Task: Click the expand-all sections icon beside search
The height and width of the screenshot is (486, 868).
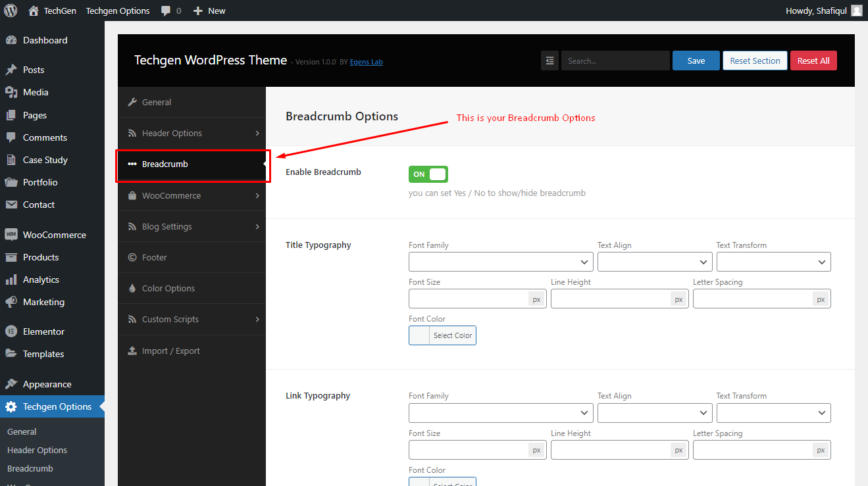Action: (549, 61)
